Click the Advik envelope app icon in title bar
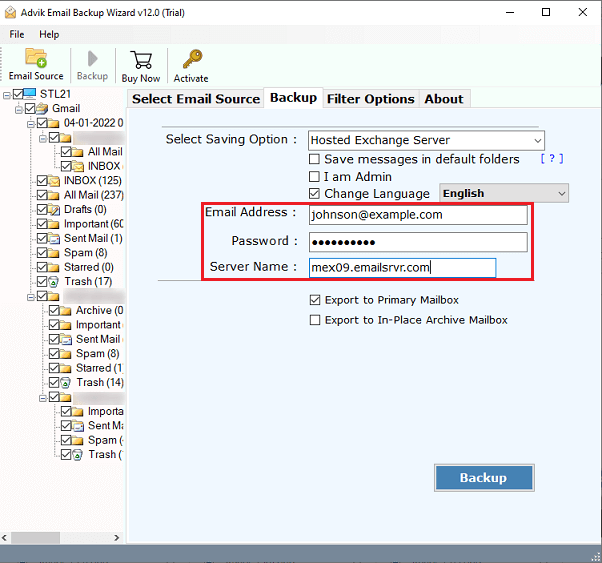This screenshot has height=563, width=602. coord(10,13)
